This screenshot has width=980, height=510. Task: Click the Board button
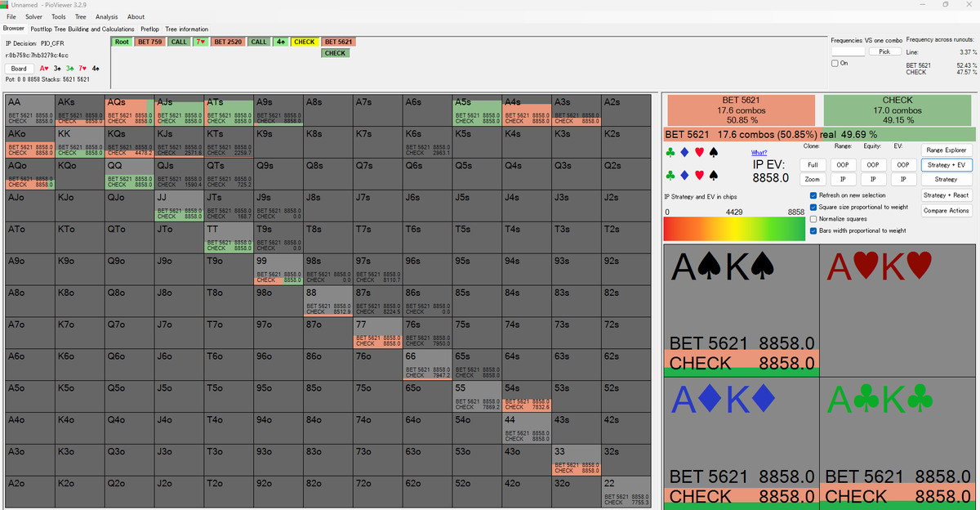point(19,69)
